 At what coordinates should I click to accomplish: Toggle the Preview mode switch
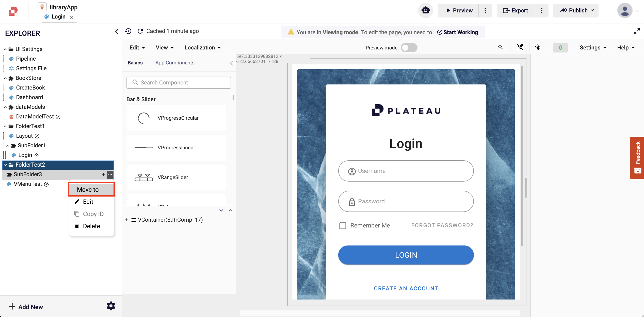(x=409, y=48)
